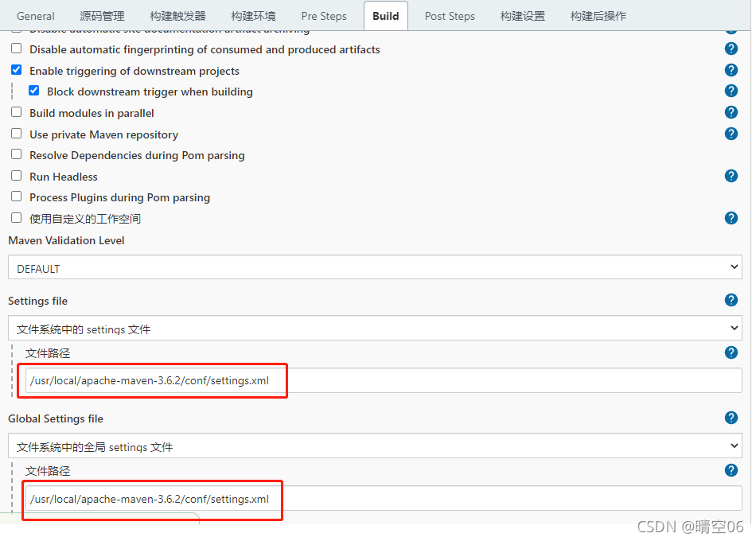Open Settings file type dropdown
The height and width of the screenshot is (541, 756).
[x=375, y=329]
